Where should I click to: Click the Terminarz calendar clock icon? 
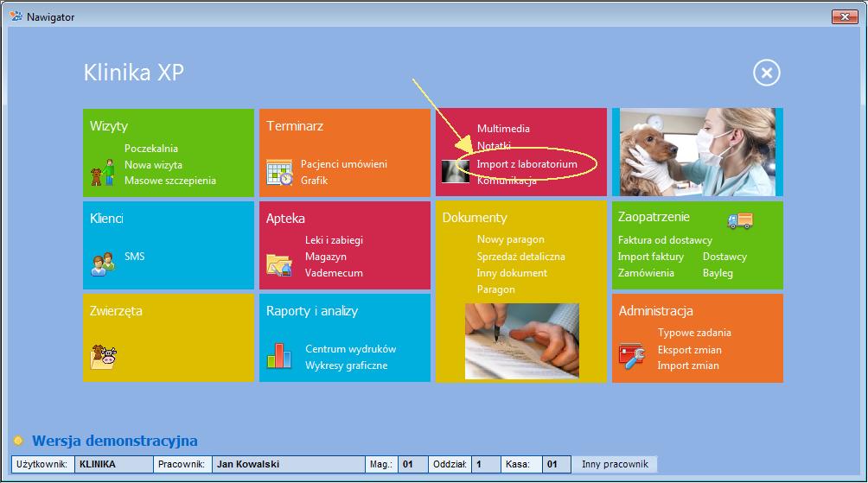click(279, 173)
